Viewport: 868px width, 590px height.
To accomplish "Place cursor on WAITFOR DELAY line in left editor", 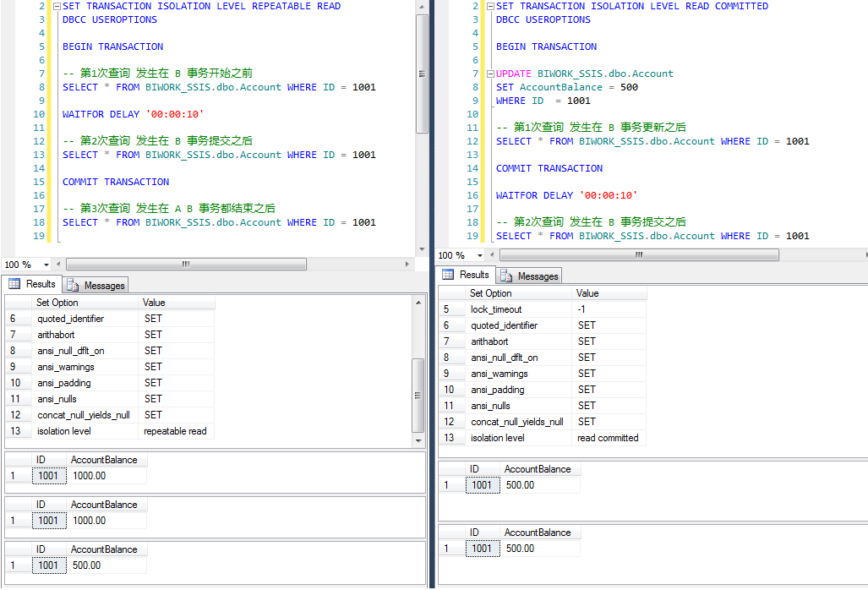I will tap(133, 115).
